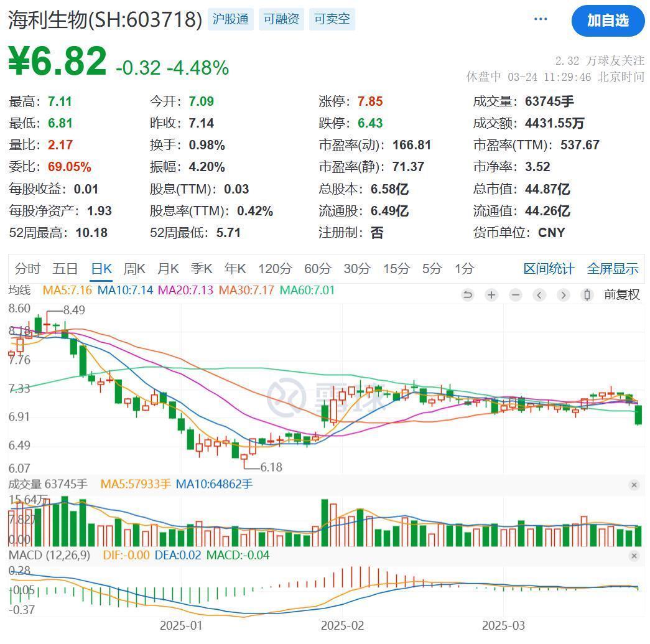Open the 区间统计 link
The width and height of the screenshot is (650, 644).
[x=549, y=269]
